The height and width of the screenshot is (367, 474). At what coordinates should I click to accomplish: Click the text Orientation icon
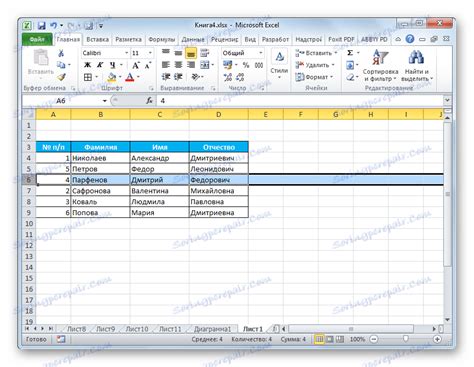tap(195, 77)
